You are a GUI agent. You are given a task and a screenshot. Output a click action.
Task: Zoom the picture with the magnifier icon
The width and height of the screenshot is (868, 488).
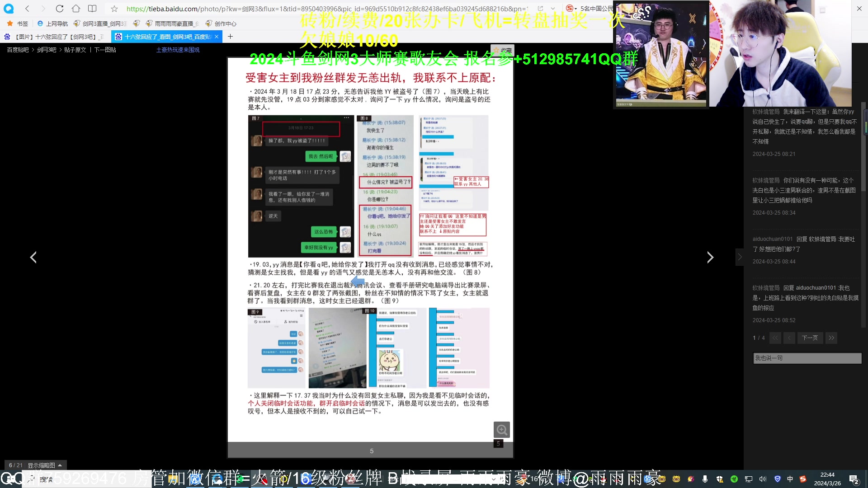502,430
